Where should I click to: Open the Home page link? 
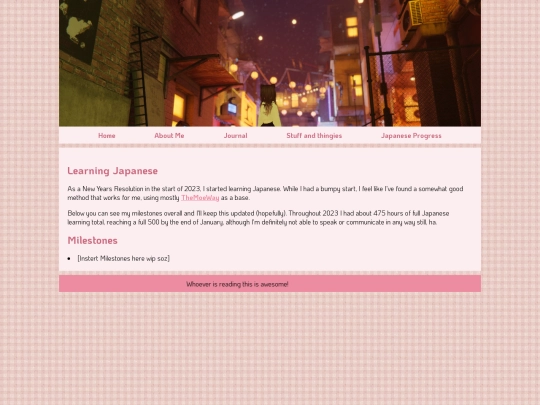click(x=106, y=136)
